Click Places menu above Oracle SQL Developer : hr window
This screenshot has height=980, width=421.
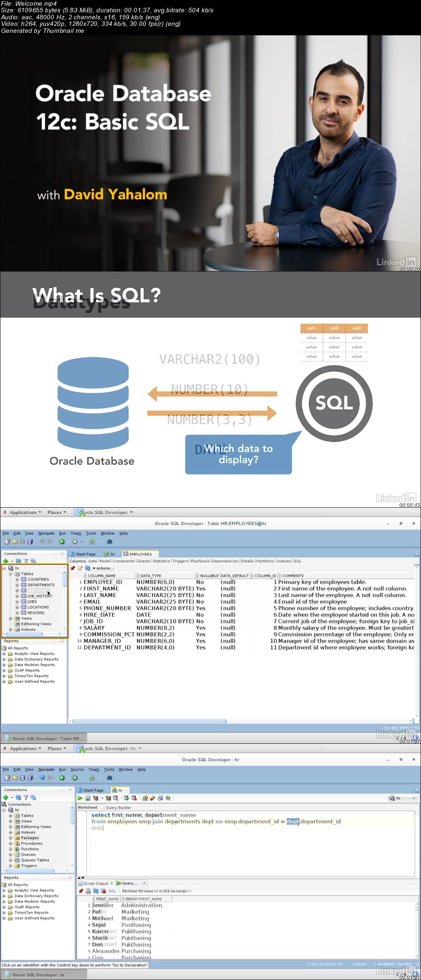pyautogui.click(x=57, y=748)
